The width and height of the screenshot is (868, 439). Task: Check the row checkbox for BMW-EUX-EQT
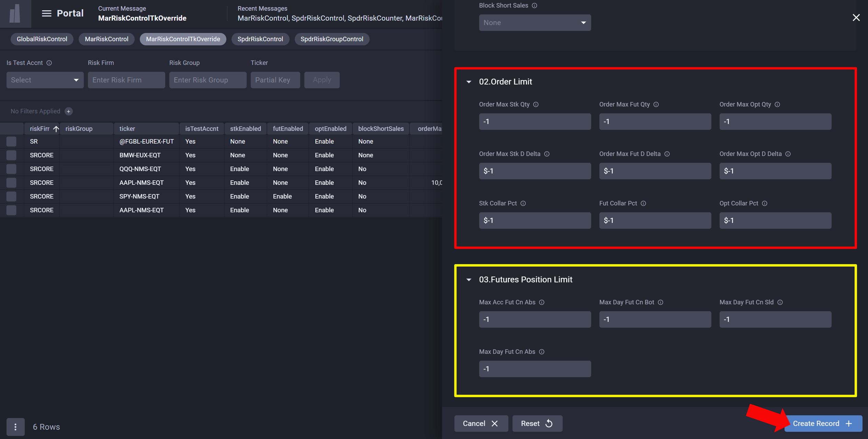(11, 155)
